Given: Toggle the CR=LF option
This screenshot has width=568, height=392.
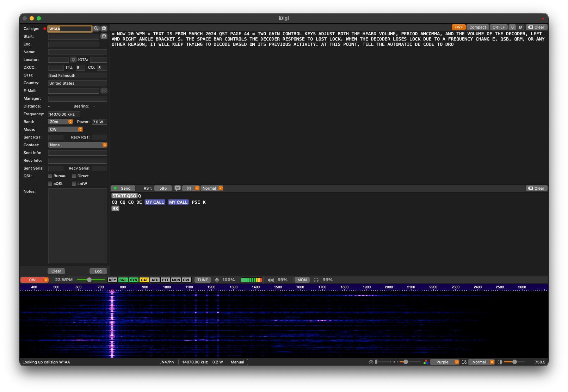Looking at the screenshot, I should pos(499,27).
